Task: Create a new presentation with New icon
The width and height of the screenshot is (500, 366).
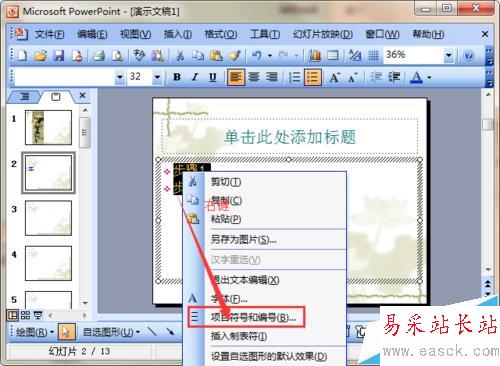Action: [22, 55]
